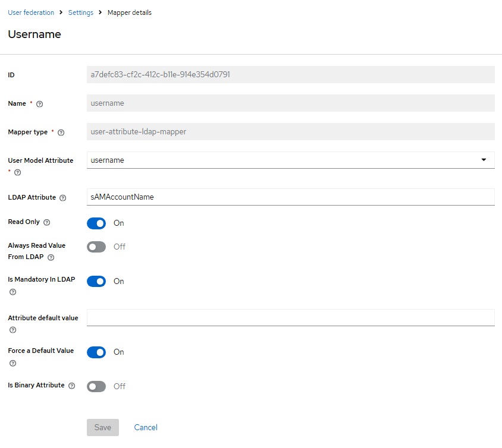Click the LDAP Attribute label
This screenshot has height=448, width=502.
tap(32, 197)
